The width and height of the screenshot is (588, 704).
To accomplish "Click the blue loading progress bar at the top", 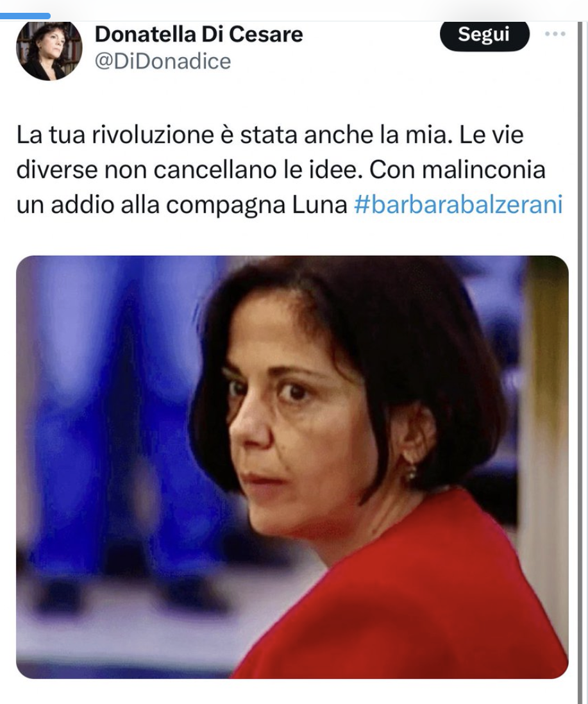I will pyautogui.click(x=25, y=16).
